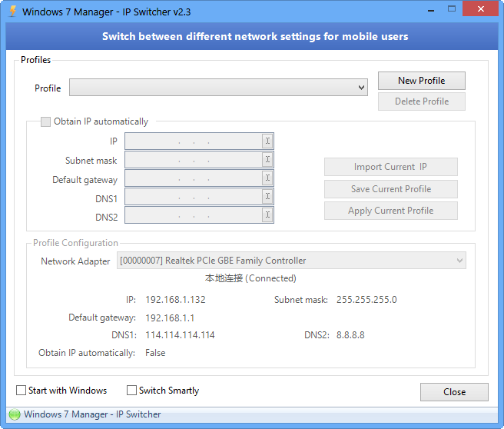Enable Obtain IP automatically checkbox

[45, 121]
